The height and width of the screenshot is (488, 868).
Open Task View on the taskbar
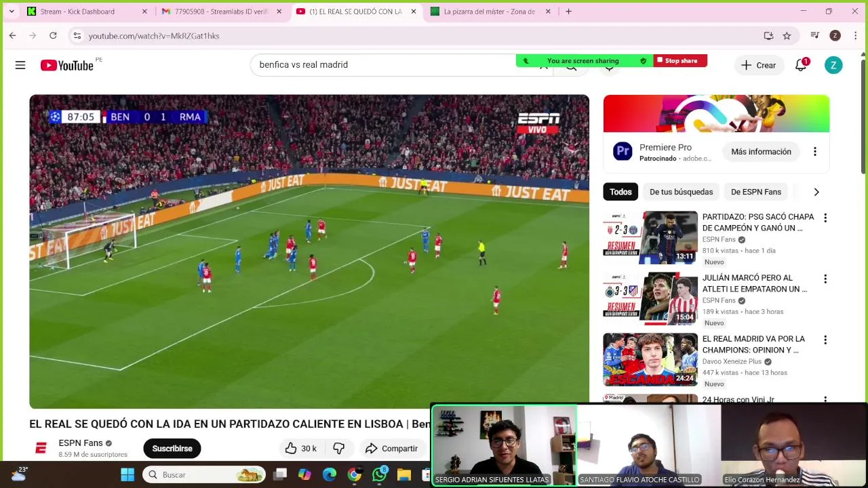click(x=281, y=474)
